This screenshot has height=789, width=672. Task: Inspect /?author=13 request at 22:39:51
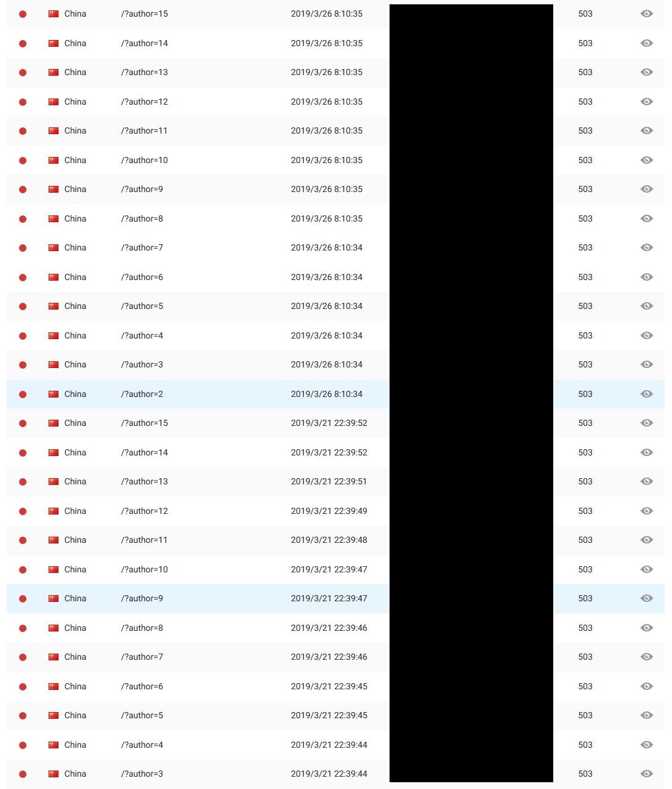pyautogui.click(x=646, y=481)
